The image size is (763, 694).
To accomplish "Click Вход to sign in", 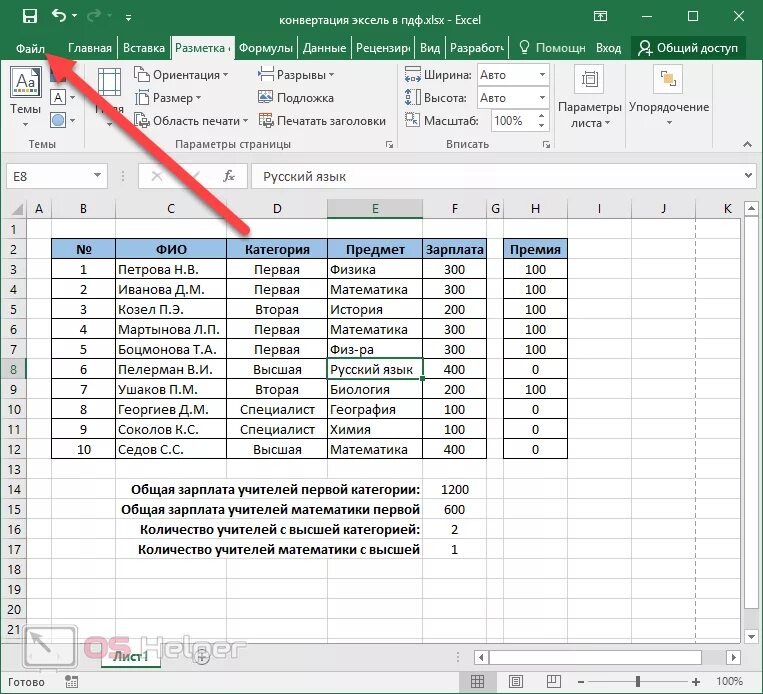I will coord(608,48).
